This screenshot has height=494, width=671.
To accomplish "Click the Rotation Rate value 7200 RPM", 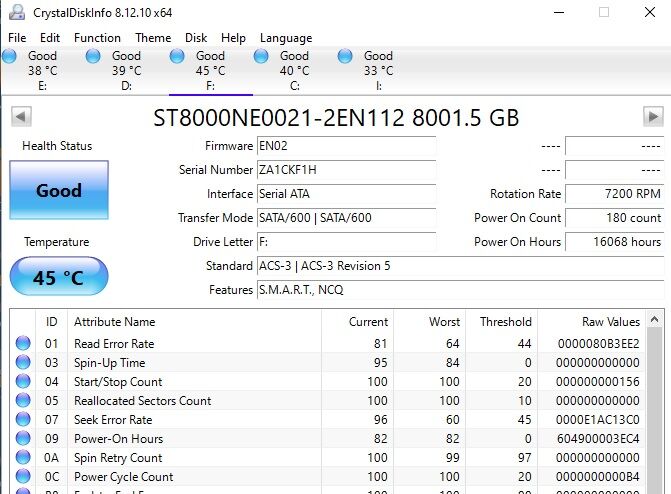I will pyautogui.click(x=615, y=194).
